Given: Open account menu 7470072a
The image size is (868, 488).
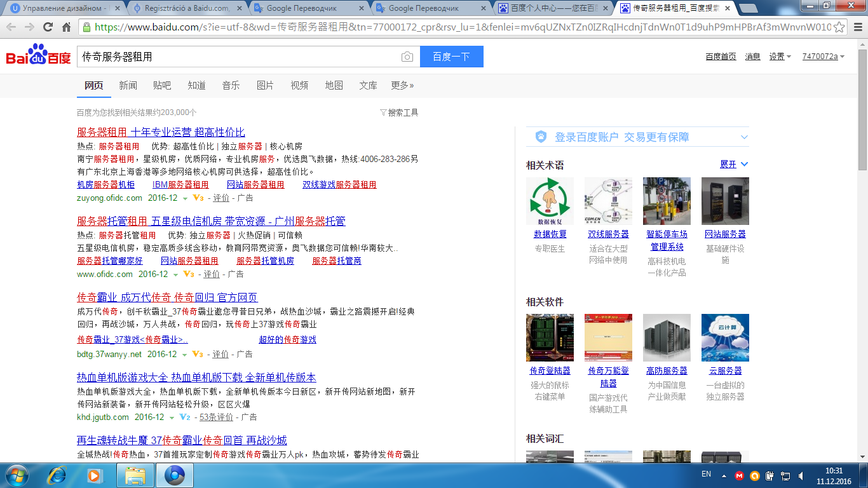Looking at the screenshot, I should tap(823, 57).
